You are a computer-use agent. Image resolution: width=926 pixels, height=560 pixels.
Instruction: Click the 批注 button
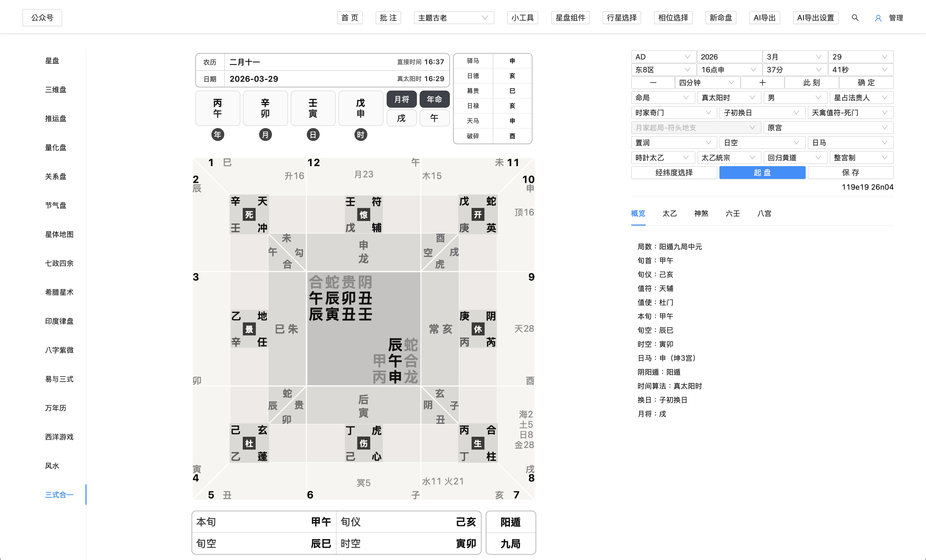[388, 18]
